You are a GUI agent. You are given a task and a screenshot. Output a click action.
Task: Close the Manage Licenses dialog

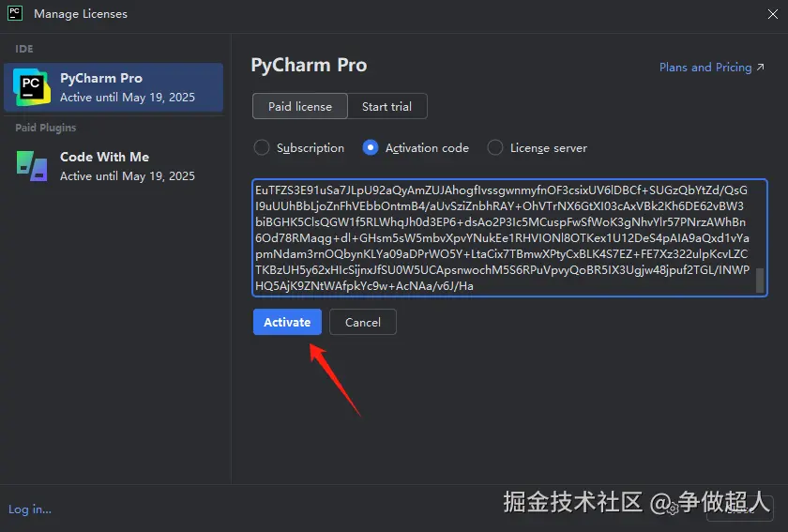pyautogui.click(x=773, y=14)
